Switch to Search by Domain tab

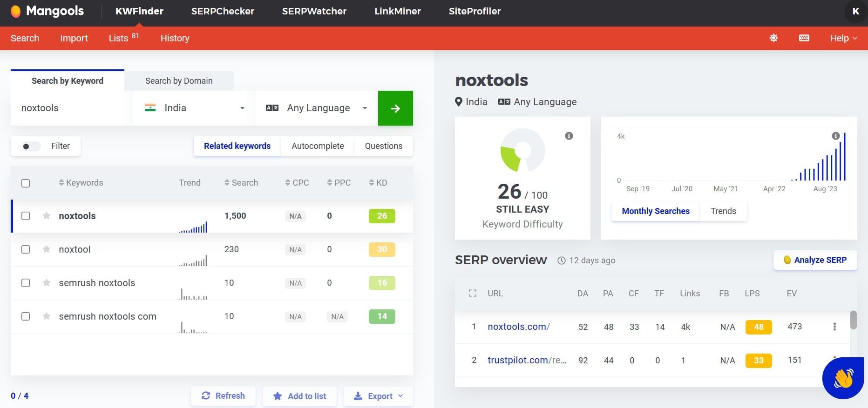tap(179, 81)
